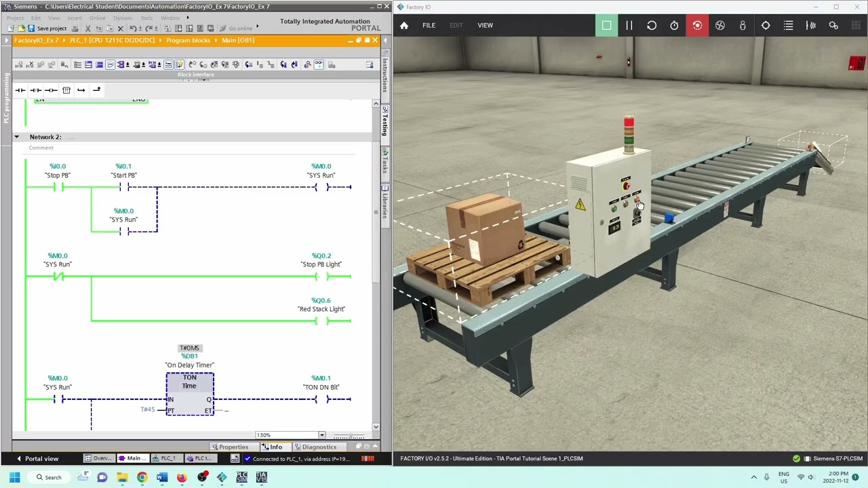Viewport: 868px width, 488px height.
Task: Click the cut scissors icon in TIA Portal
Action: click(87, 28)
